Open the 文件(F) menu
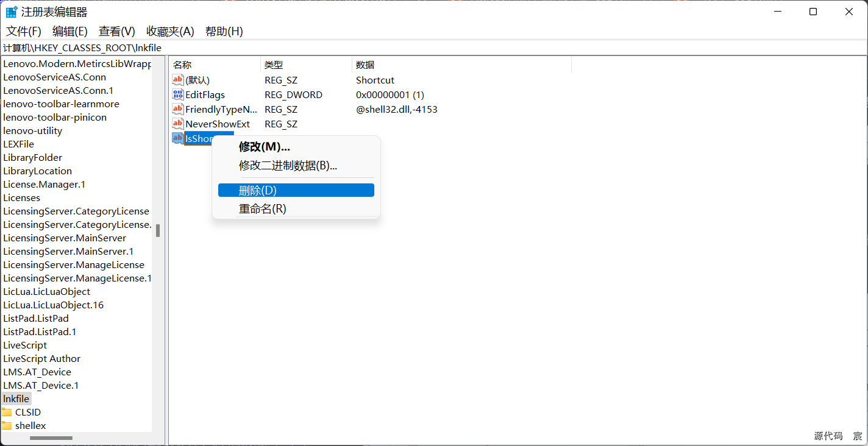 pos(24,31)
